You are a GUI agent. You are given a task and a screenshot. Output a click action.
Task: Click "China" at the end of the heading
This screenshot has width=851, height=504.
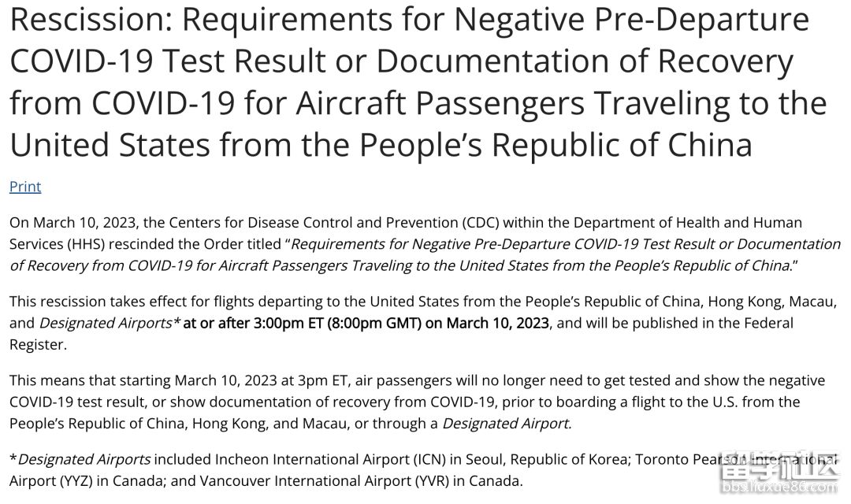[x=702, y=145]
